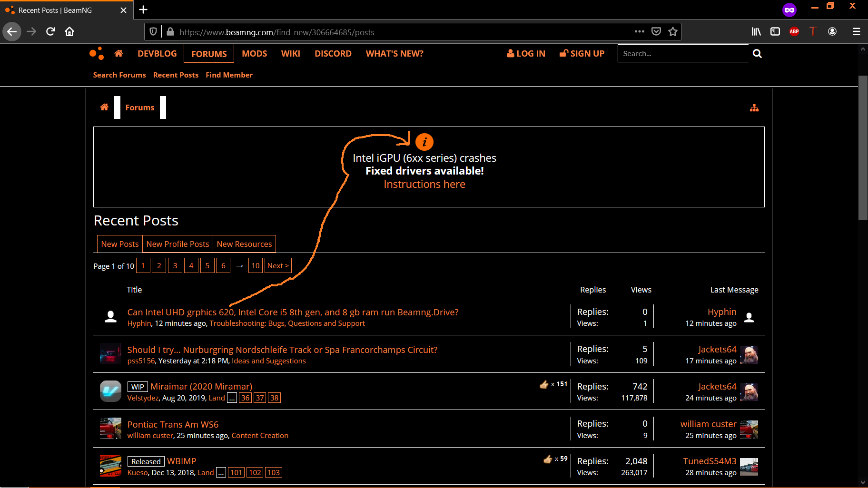This screenshot has height=488, width=868.
Task: Open the sitemap tree icon
Action: 754,108
